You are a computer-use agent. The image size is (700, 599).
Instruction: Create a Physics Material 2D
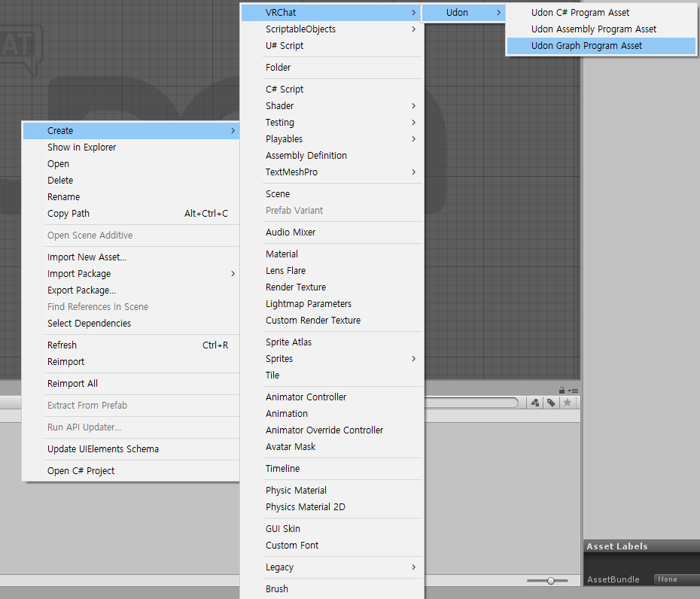(330, 506)
